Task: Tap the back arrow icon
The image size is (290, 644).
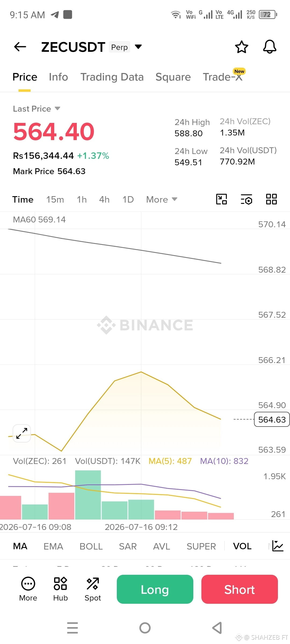Action: coord(20,47)
